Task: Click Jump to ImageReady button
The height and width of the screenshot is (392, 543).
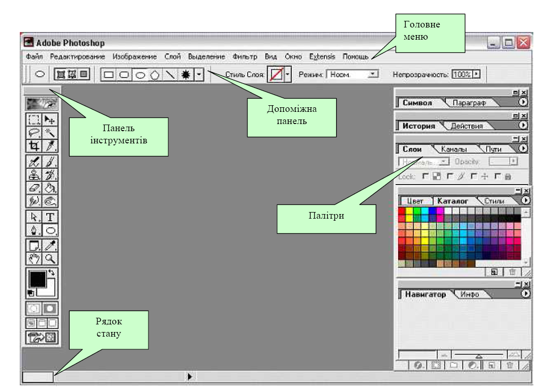Action: click(42, 337)
